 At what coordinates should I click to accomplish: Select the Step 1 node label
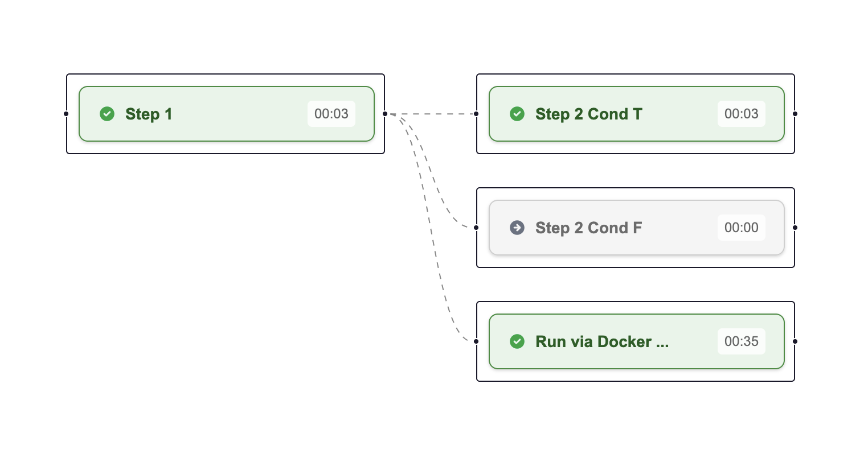149,114
